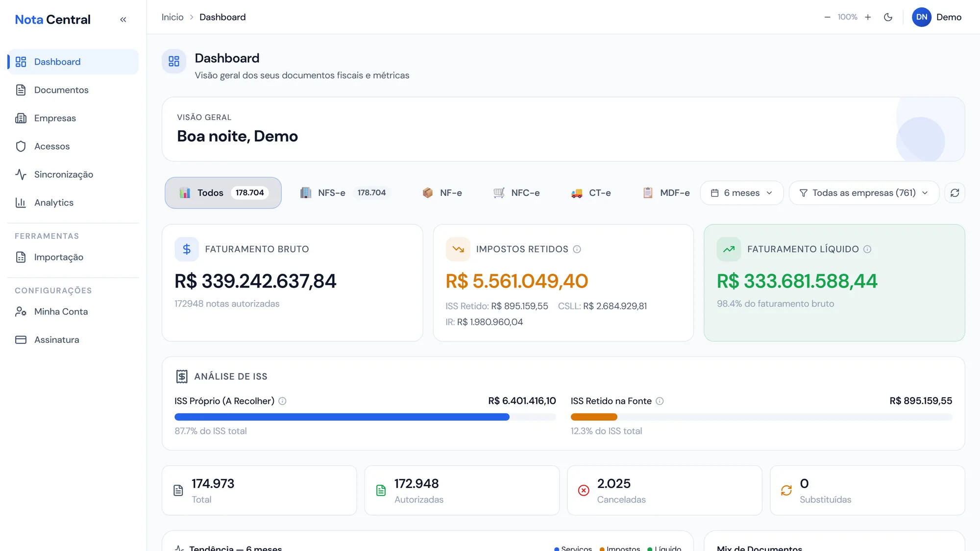Click the Importação file icon

21,257
